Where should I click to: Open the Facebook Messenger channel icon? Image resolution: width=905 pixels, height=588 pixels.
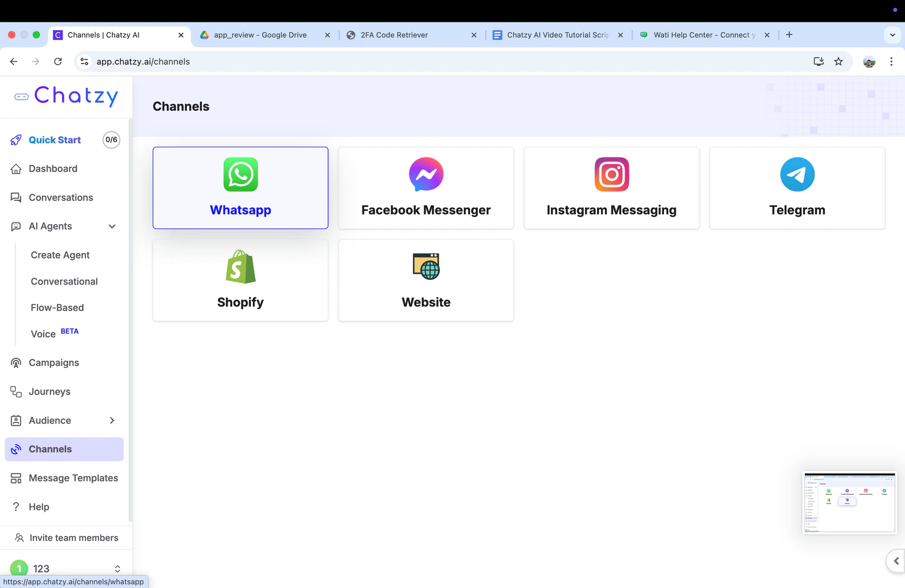pos(426,174)
